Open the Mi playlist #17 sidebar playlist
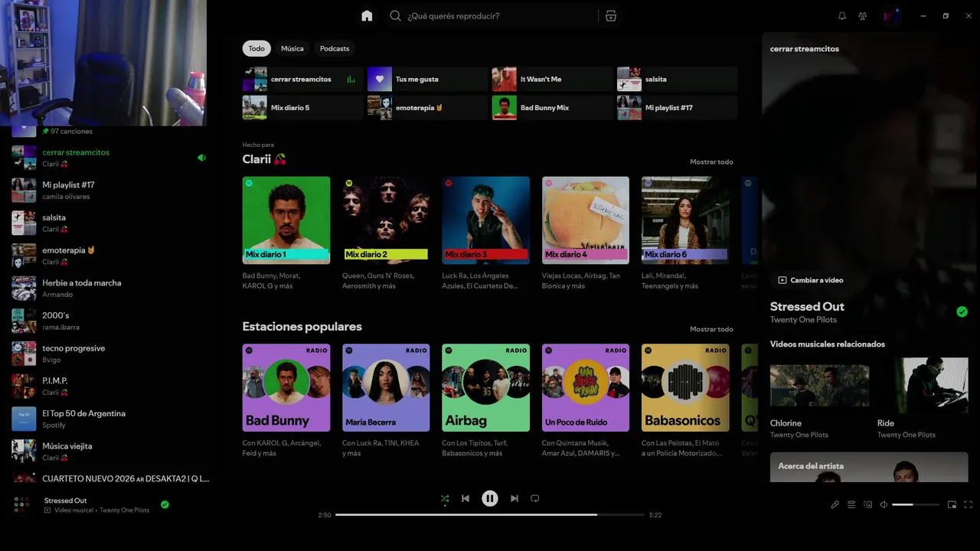980x551 pixels. point(111,190)
